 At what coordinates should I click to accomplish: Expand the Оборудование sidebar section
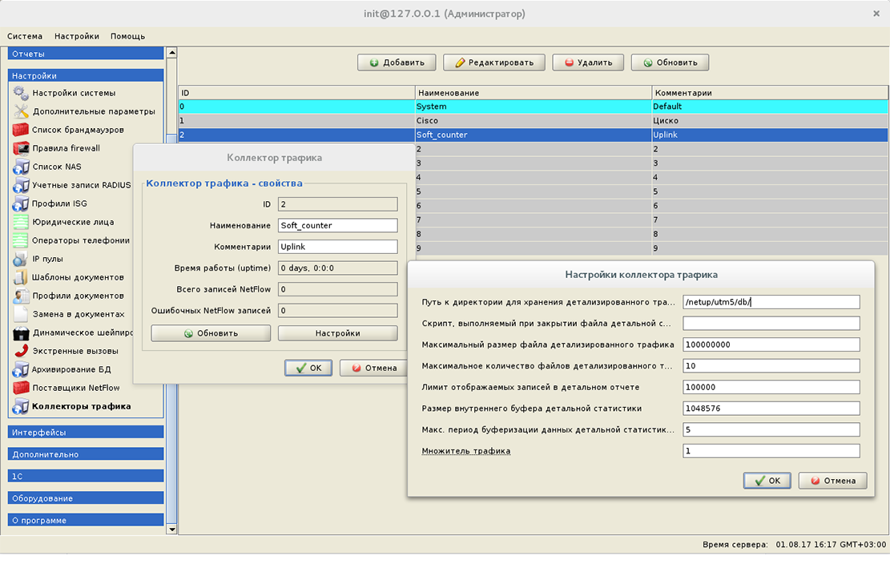[x=86, y=498]
